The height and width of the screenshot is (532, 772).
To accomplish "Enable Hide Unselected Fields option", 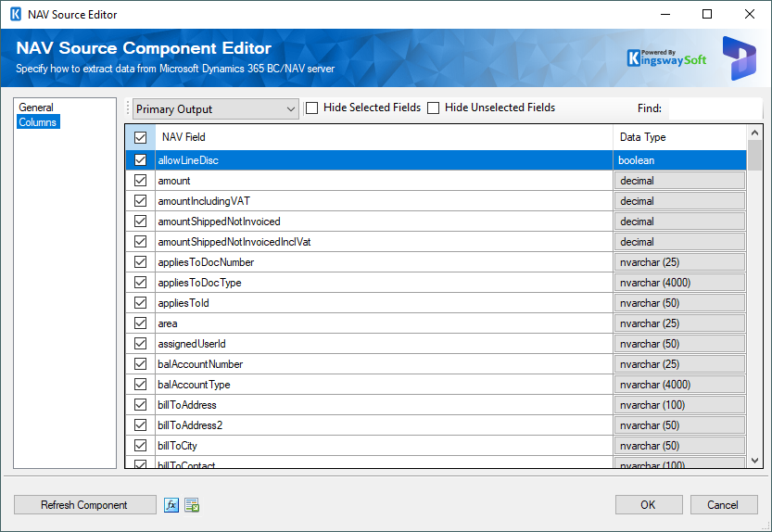I will 434,108.
